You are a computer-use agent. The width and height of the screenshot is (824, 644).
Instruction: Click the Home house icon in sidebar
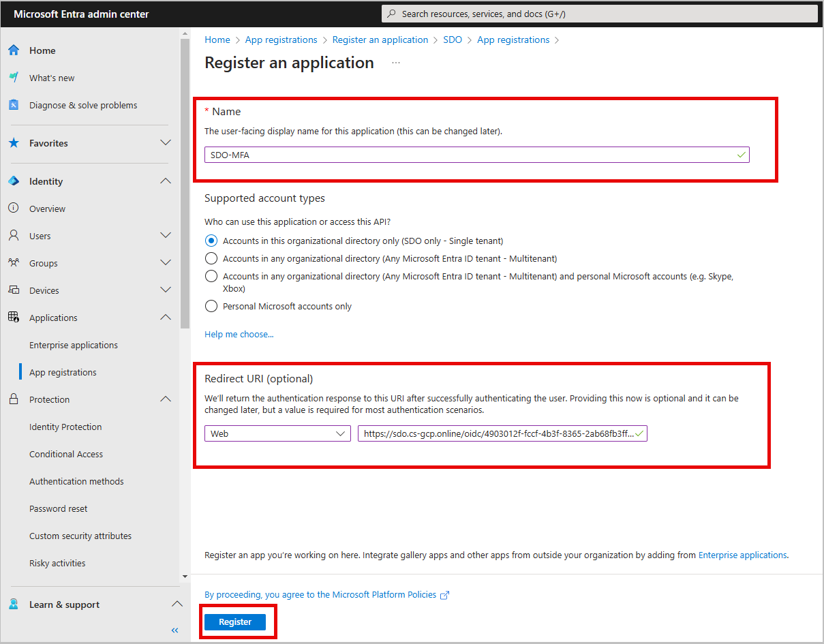click(x=14, y=50)
